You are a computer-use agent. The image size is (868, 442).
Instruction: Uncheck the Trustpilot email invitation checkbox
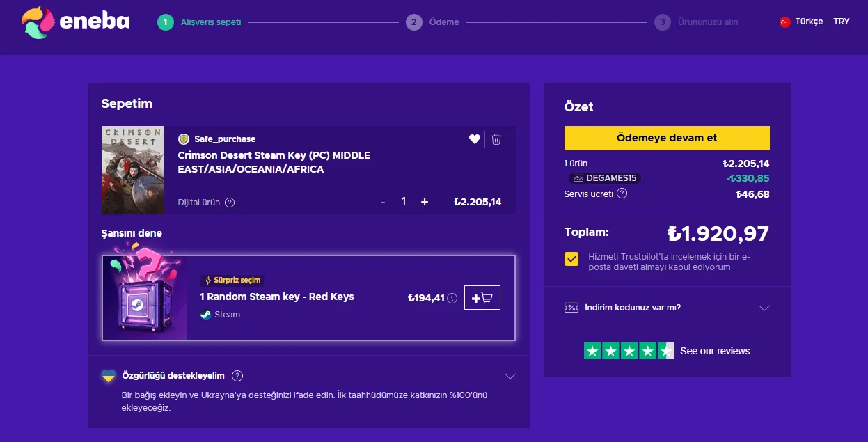click(571, 259)
